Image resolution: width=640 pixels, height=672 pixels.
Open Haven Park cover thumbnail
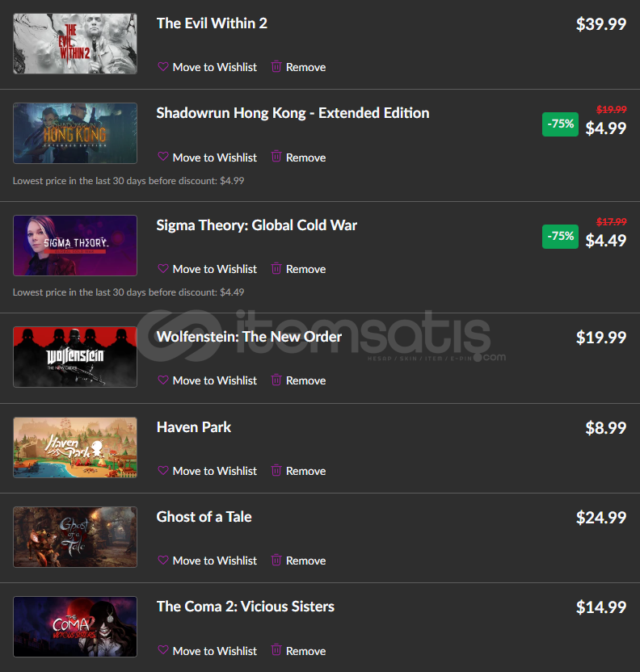tap(75, 447)
